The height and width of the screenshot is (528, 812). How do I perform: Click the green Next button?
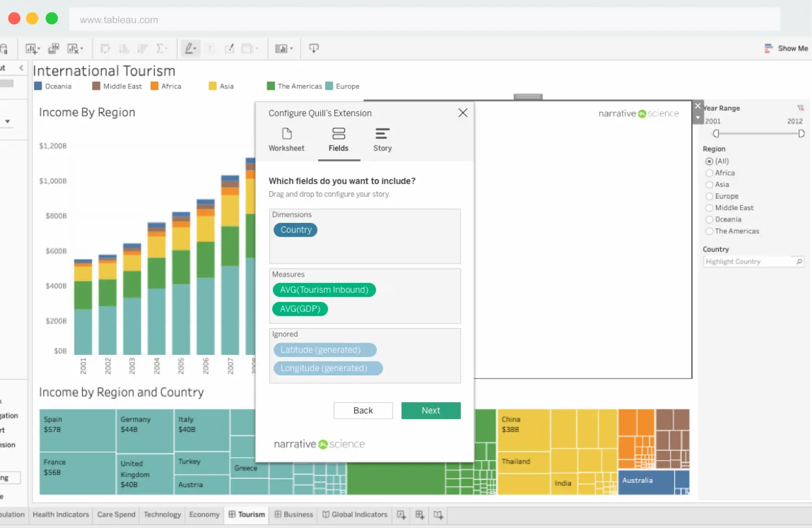pos(431,410)
